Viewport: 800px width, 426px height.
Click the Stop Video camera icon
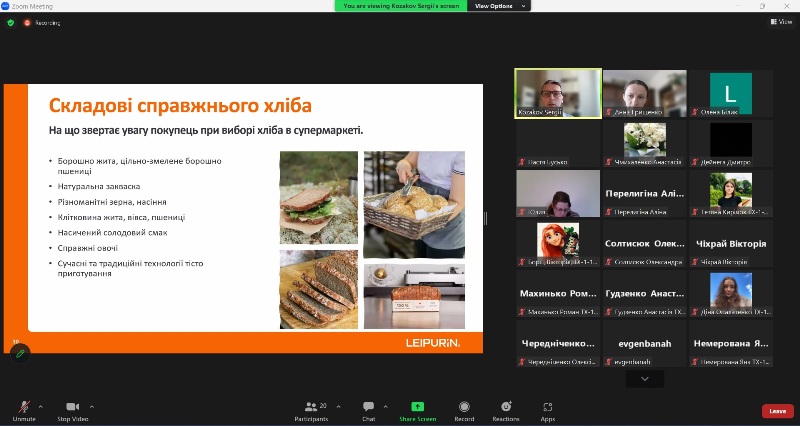point(72,407)
